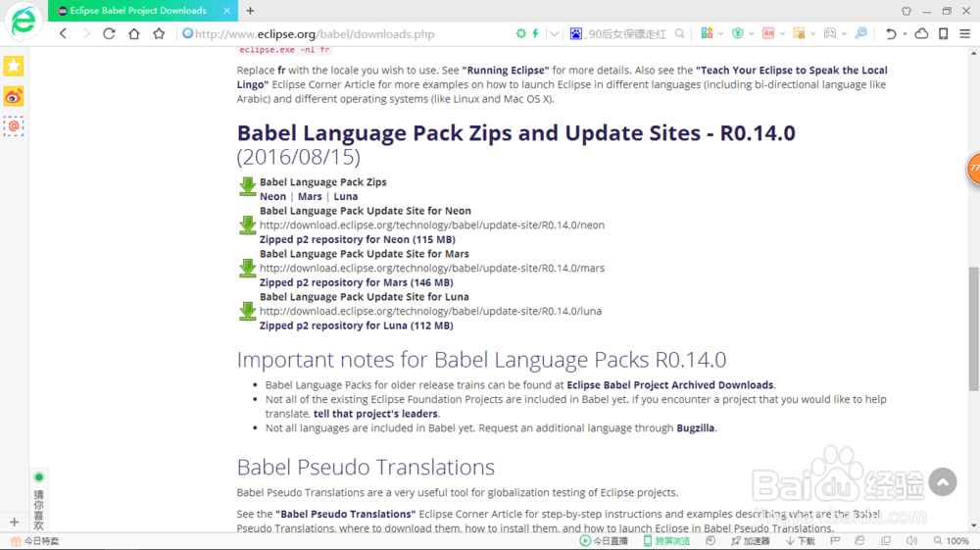The image size is (980, 550).
Task: Click the green compatibility mode swirl icon
Action: point(520,33)
